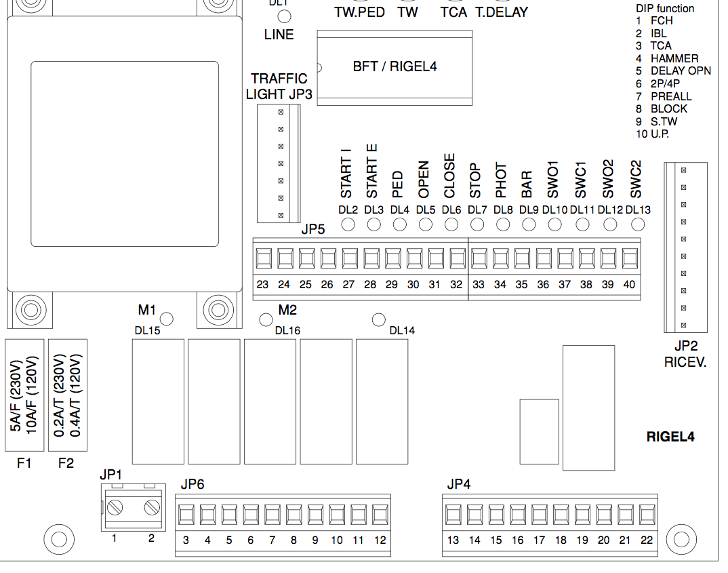Click the top pin of the JP3 connector
The height and width of the screenshot is (573, 728).
tap(281, 112)
